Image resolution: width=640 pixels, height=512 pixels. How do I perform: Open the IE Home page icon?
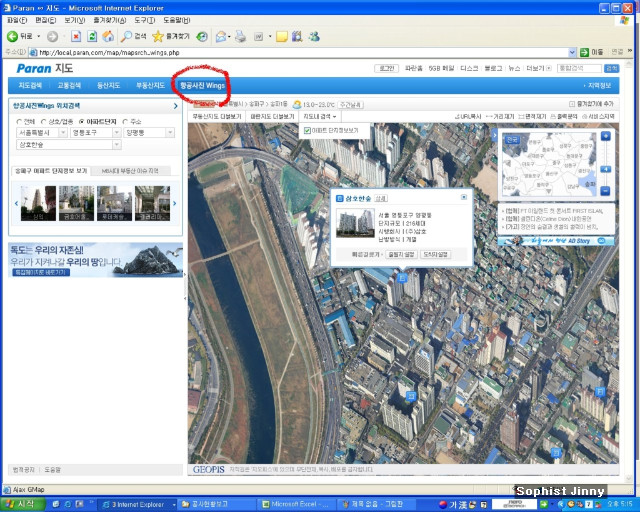108,37
